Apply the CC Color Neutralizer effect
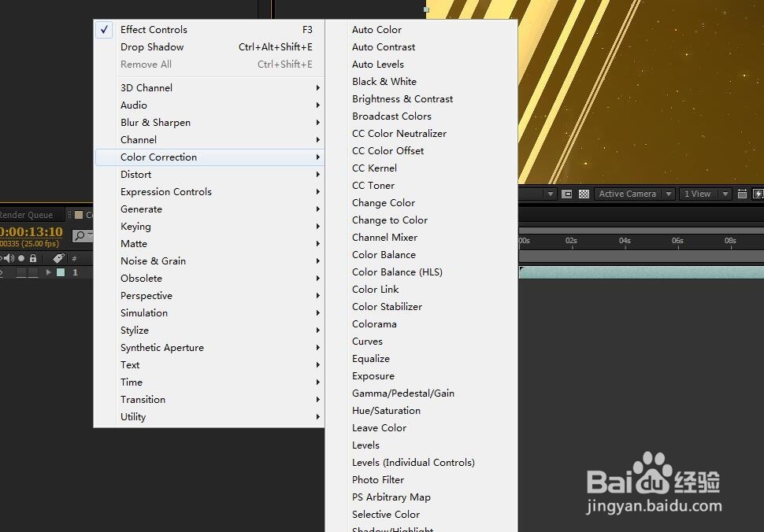The height and width of the screenshot is (532, 764). (x=421, y=133)
